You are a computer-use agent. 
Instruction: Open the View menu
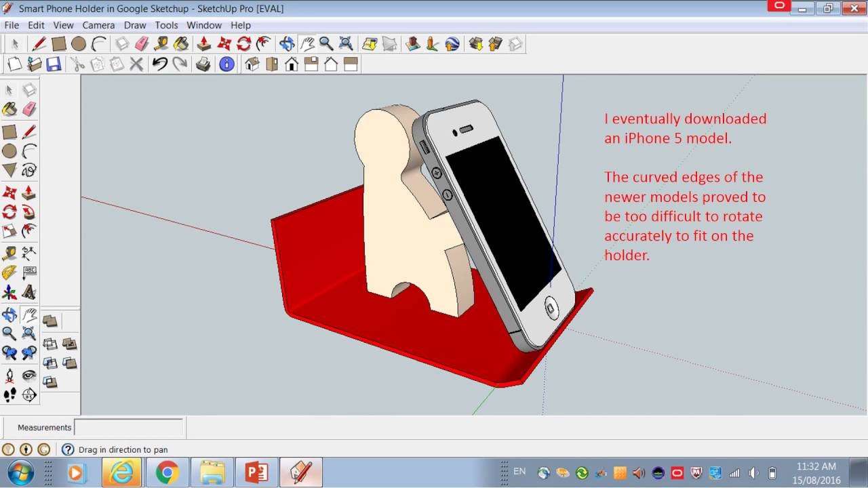pyautogui.click(x=63, y=25)
